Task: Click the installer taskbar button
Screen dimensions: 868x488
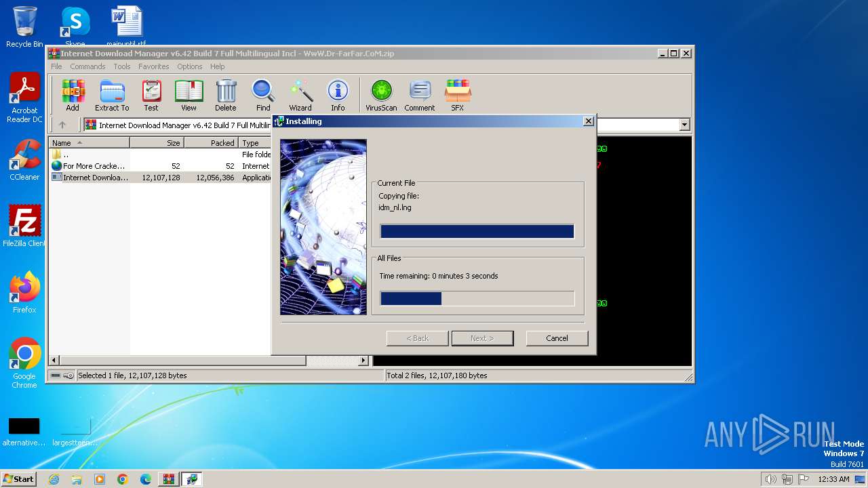Action: (x=192, y=479)
